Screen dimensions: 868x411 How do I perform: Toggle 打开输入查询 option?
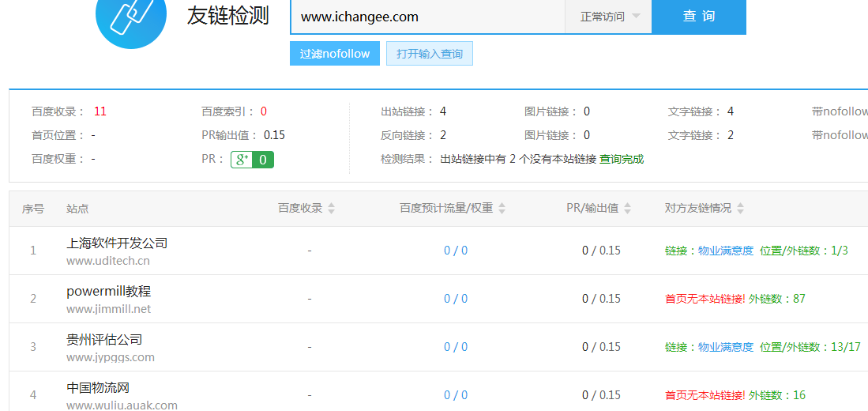[429, 54]
